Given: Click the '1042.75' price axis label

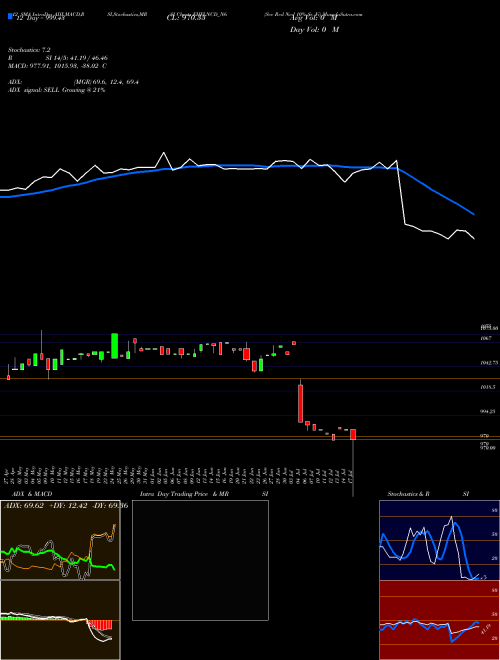Looking at the screenshot, I should (489, 362).
